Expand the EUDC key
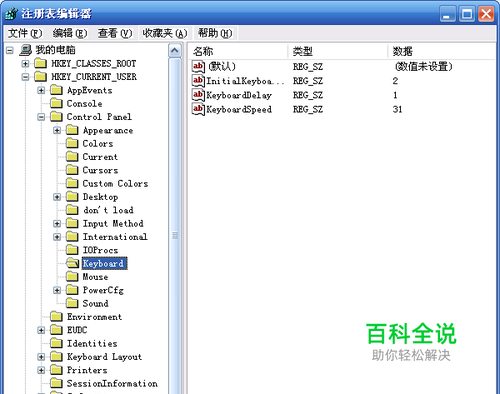 [x=41, y=330]
